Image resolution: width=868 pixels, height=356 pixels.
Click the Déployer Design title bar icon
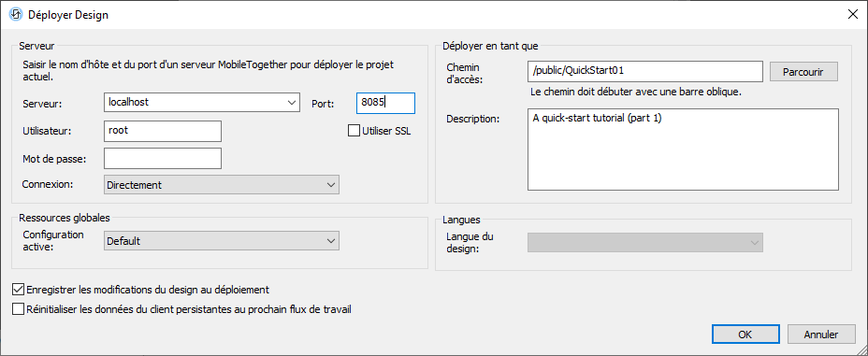click(x=16, y=14)
